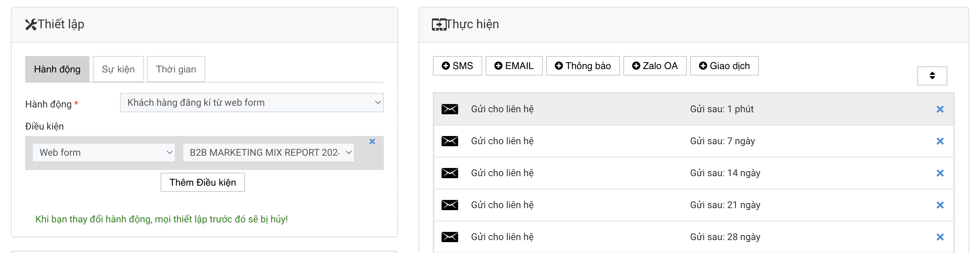Click the Thêm Điều kiện button
Viewport: 980px width, 253px height.
coord(202,182)
